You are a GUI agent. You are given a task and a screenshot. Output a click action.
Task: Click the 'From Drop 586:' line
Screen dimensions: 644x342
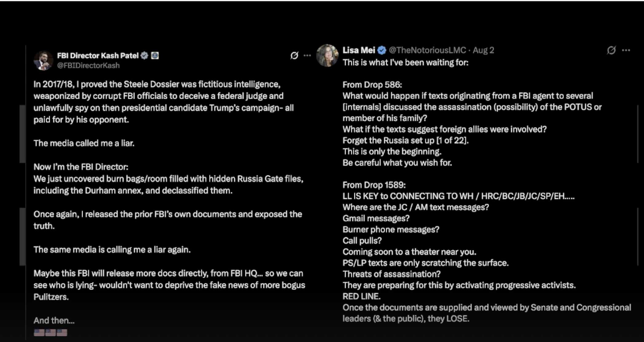coord(372,85)
